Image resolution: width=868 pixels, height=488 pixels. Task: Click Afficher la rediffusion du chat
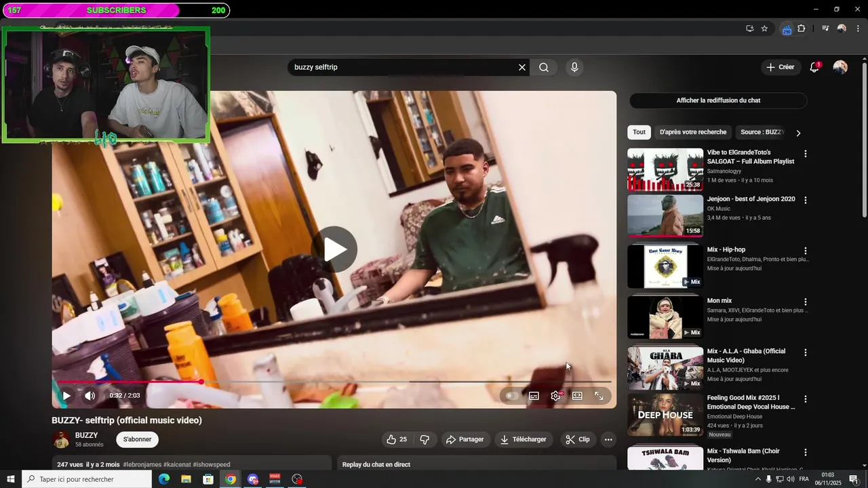[718, 100]
